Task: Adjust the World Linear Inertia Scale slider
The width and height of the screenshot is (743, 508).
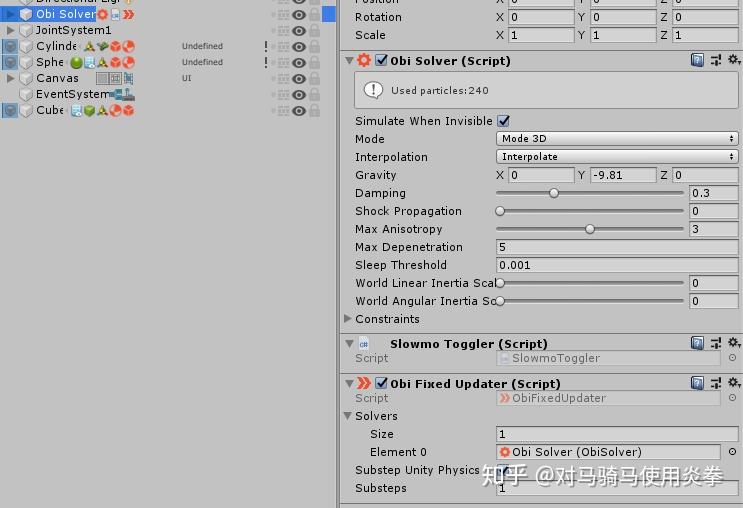Action: [500, 283]
